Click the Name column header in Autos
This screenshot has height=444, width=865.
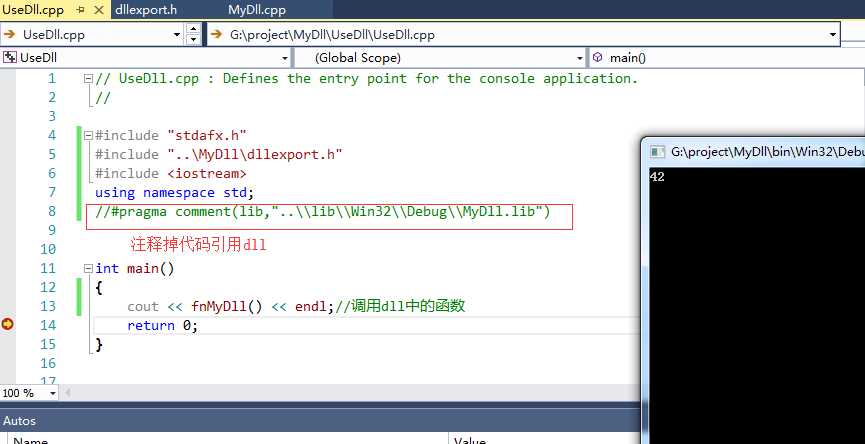coord(30,441)
